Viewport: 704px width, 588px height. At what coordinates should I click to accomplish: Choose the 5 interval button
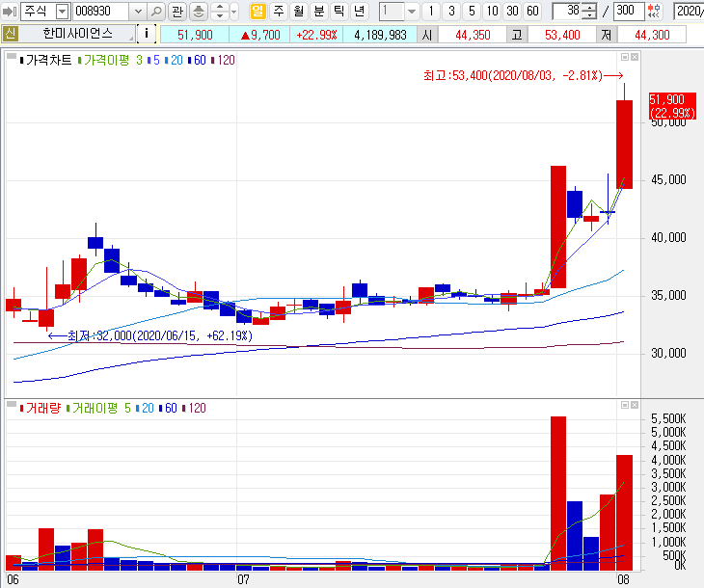(x=472, y=11)
